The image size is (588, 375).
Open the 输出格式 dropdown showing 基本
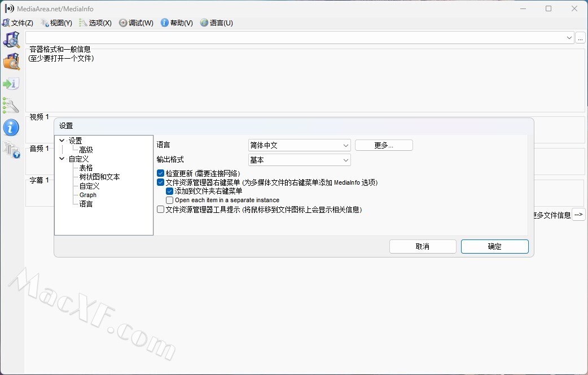pyautogui.click(x=299, y=160)
